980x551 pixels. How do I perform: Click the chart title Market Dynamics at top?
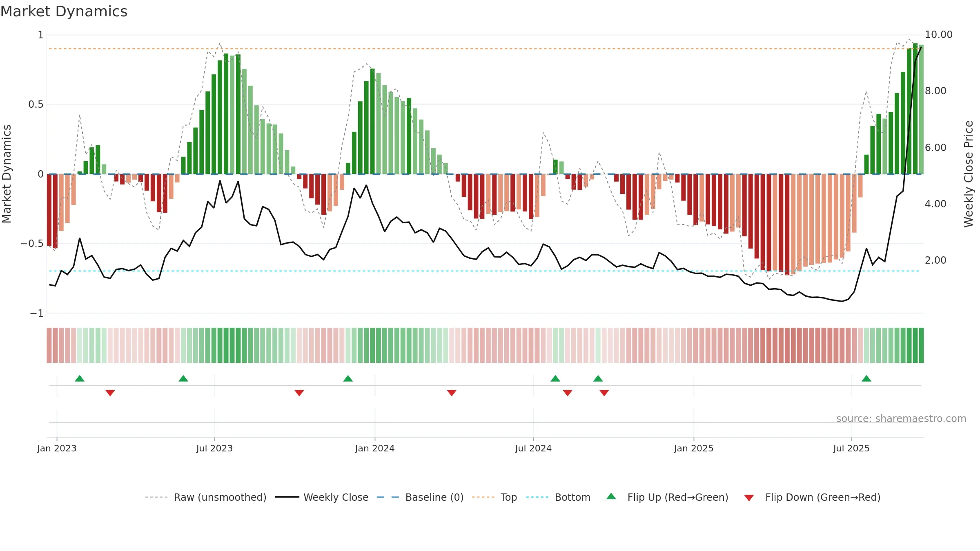tap(64, 11)
